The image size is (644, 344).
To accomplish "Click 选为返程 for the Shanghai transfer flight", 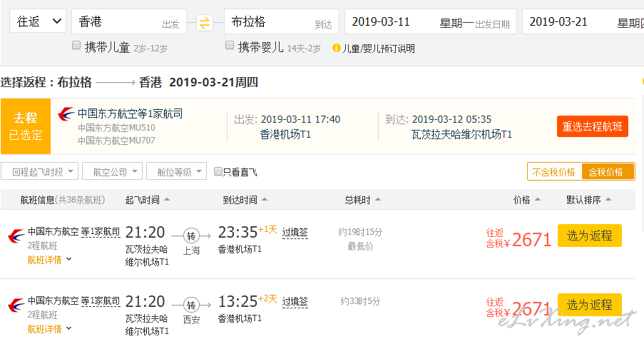I will pyautogui.click(x=589, y=235).
